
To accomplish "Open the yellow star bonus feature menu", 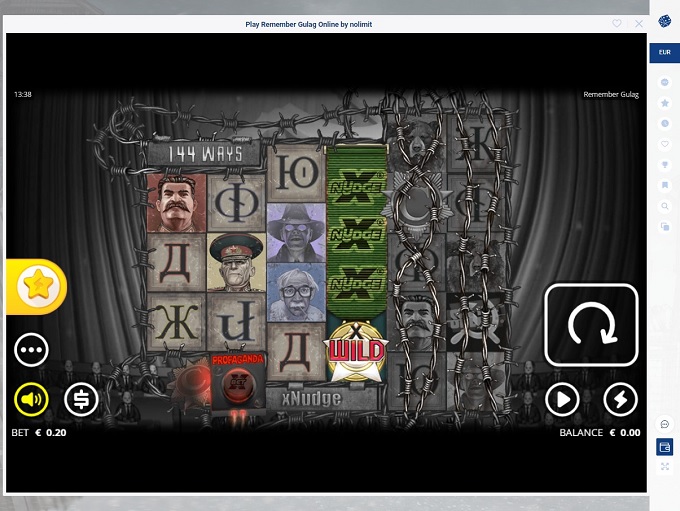I will [x=38, y=287].
